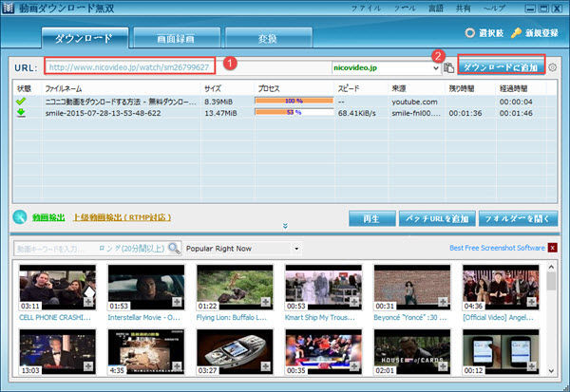Open the House of Cards thumbnail
Image resolution: width=570 pixels, height=392 pixels.
click(x=412, y=352)
